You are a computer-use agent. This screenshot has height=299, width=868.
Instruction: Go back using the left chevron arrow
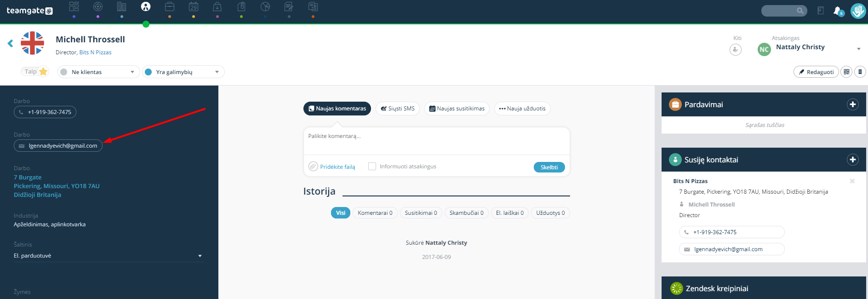pos(10,43)
